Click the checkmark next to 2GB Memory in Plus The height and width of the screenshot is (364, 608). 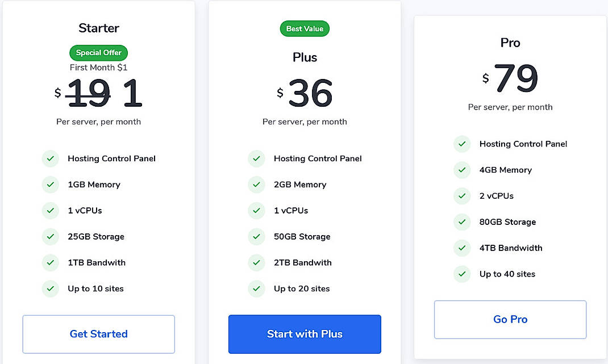coord(256,185)
